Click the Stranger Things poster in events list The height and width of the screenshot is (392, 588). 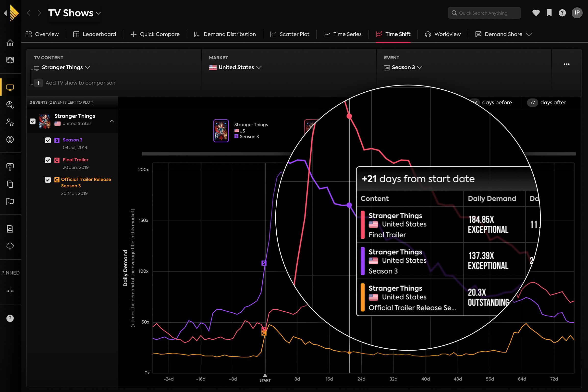tap(45, 121)
